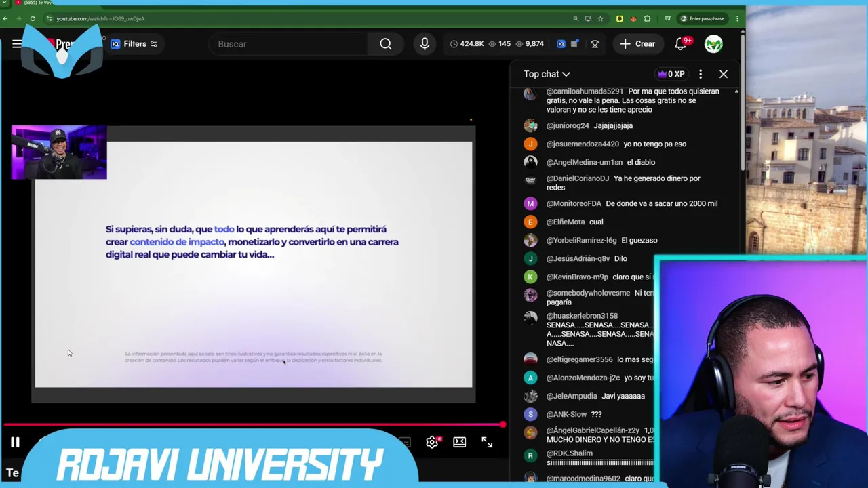The width and height of the screenshot is (868, 488).
Task: Click @JeleAmpudia chat username
Action: [572, 396]
